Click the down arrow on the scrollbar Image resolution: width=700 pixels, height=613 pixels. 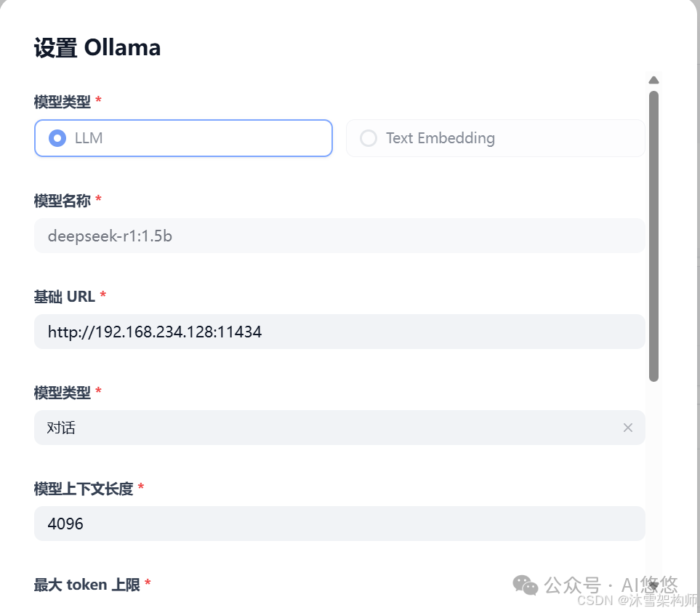pos(653,585)
